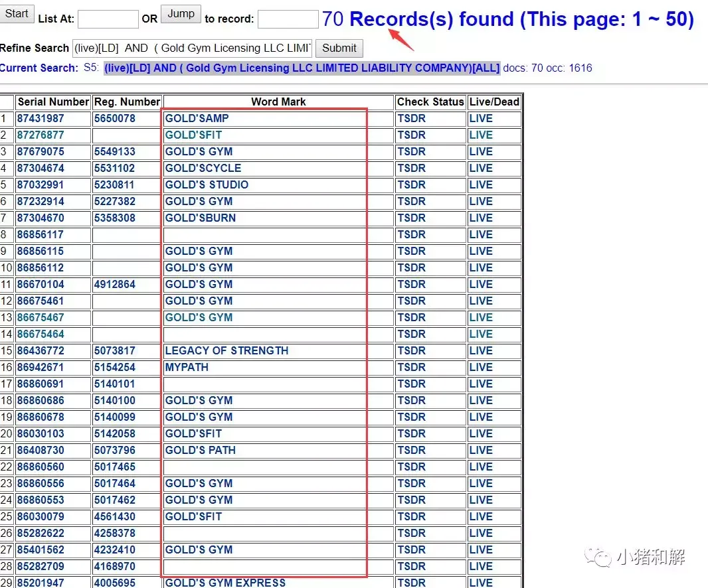Viewport: 708px width, 588px height.
Task: Open serial number 85282622
Action: [41, 534]
